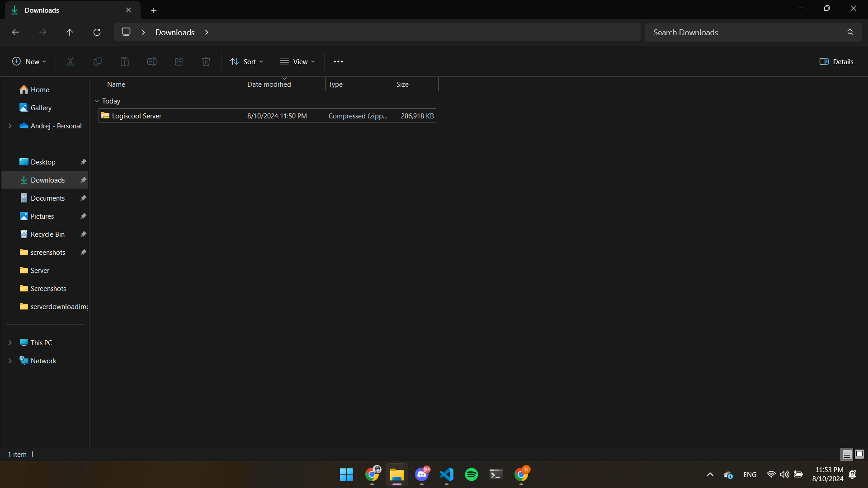Click the PC monitor icon in address bar

point(126,32)
